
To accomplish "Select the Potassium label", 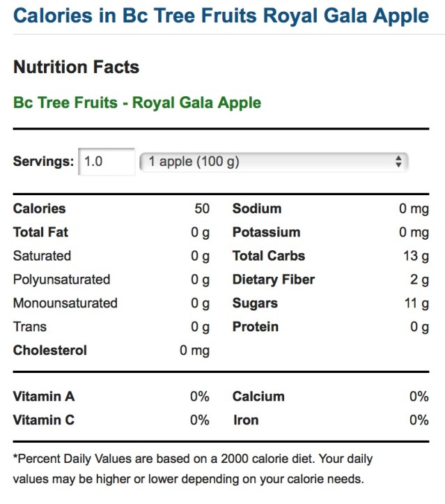I will (266, 232).
